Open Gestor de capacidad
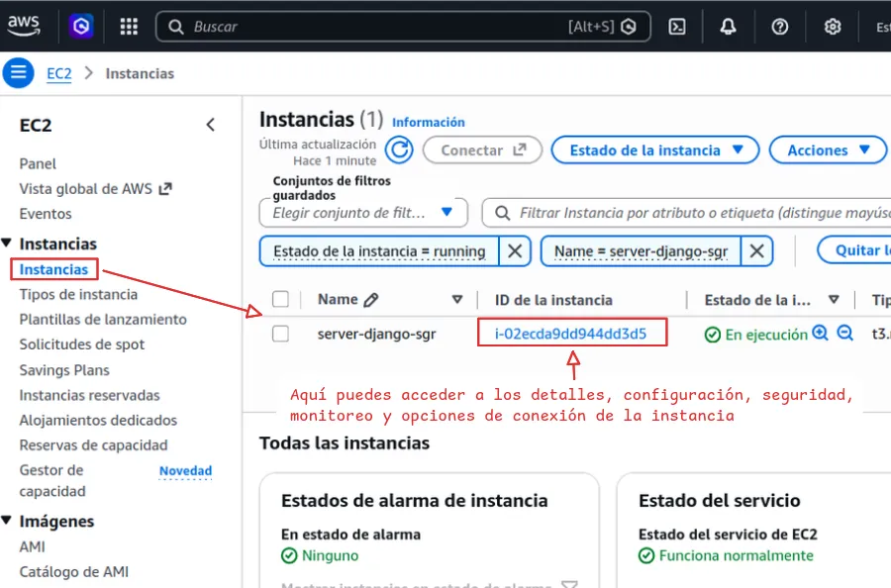891x588 pixels. (52, 481)
